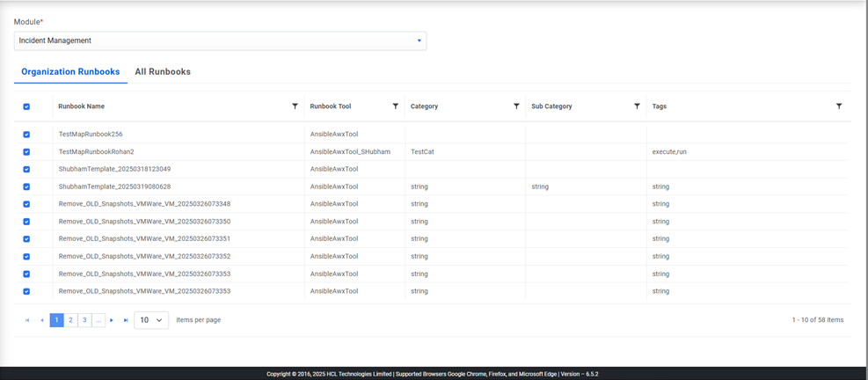Uncheck Remove_OLD_Snapshots_VMWare_VM_20250326073350 checkbox
The width and height of the screenshot is (868, 380).
click(26, 222)
